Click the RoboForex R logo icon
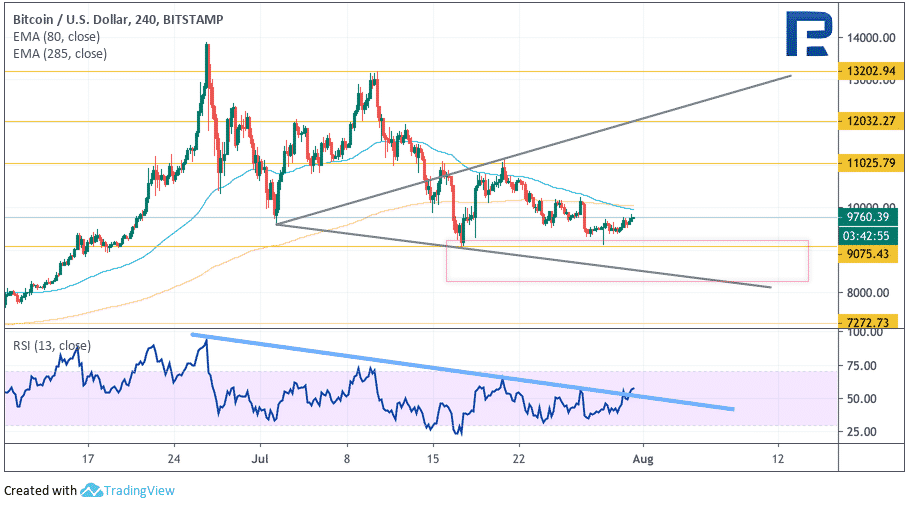The width and height of the screenshot is (908, 508). click(809, 34)
